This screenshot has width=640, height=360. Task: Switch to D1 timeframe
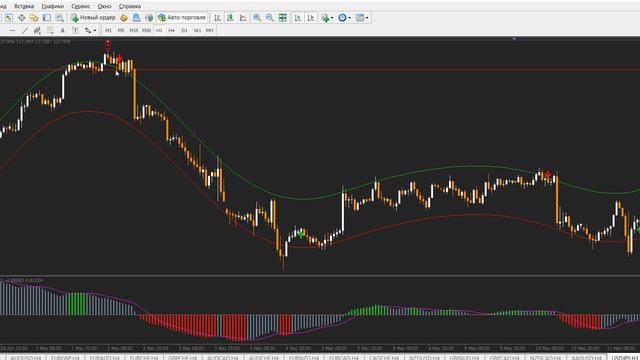184,30
